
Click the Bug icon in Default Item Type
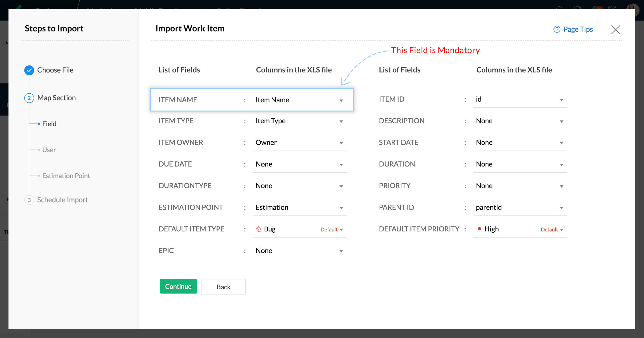pos(258,229)
